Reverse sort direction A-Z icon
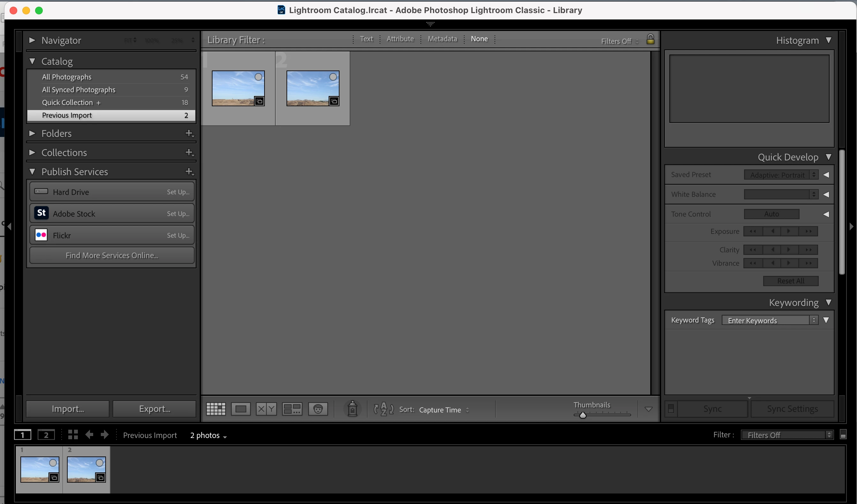 click(x=384, y=409)
